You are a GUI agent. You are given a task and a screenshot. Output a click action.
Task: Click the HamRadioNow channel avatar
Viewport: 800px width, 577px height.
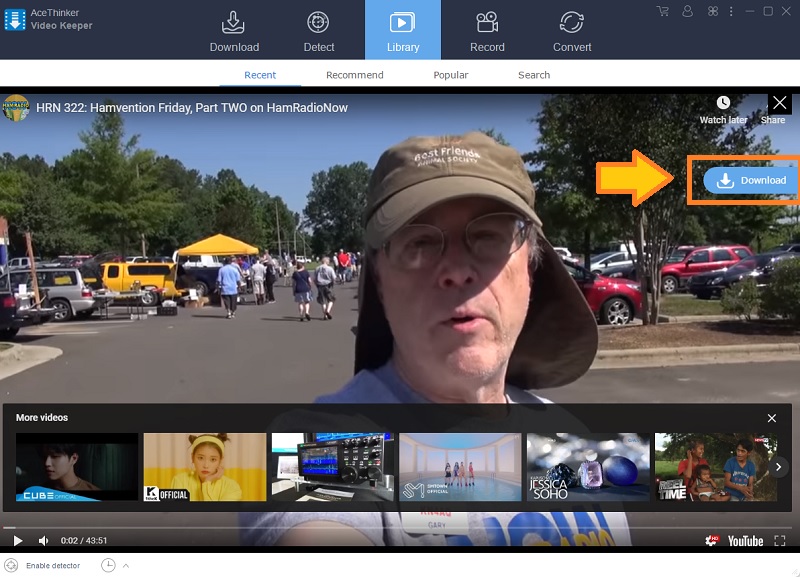click(x=16, y=108)
